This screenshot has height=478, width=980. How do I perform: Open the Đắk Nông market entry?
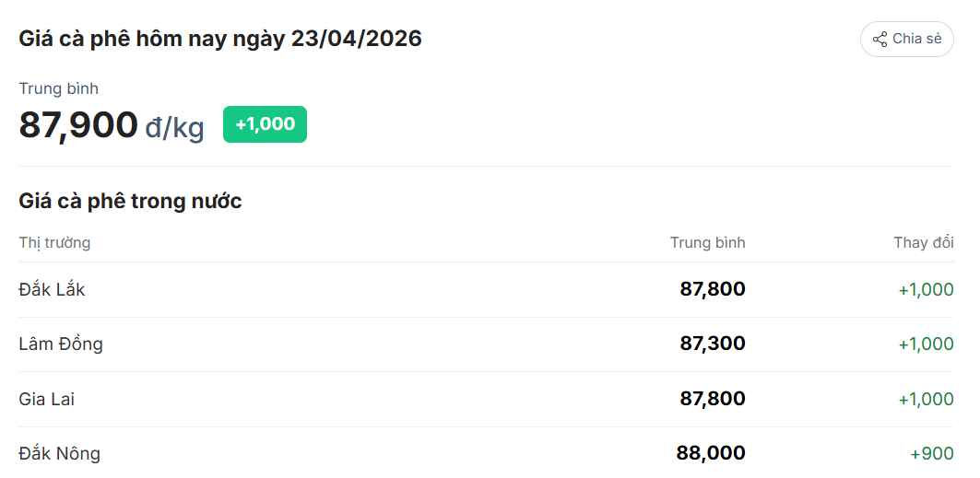point(60,453)
